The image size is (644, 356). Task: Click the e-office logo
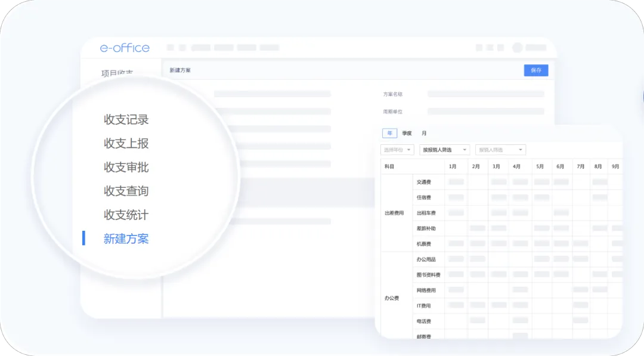125,48
